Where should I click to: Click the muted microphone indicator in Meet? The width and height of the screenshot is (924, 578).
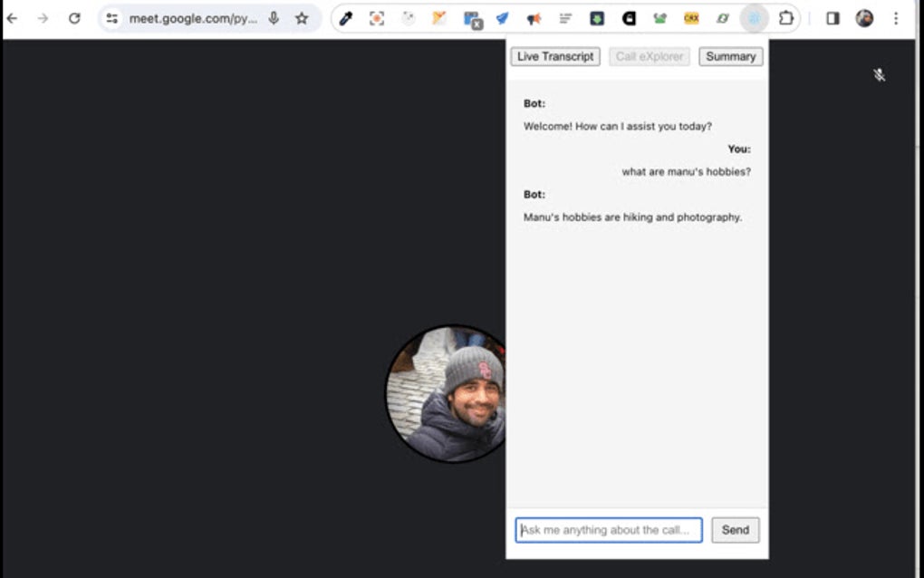(x=880, y=75)
